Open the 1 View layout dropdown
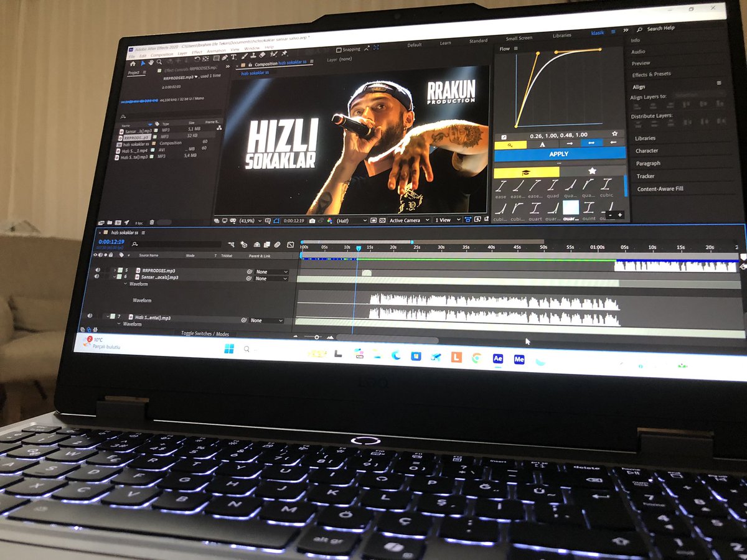747x560 pixels. pyautogui.click(x=448, y=221)
